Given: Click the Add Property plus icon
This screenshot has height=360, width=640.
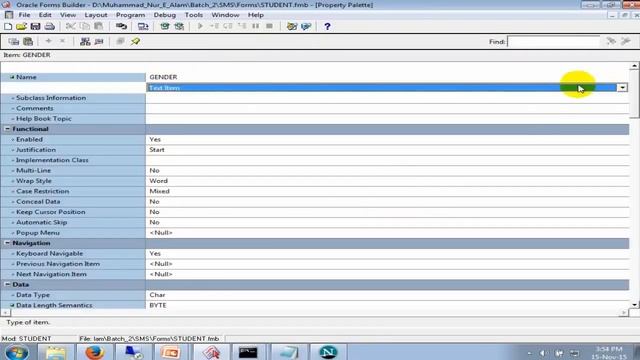Looking at the screenshot, I should click(49, 41).
